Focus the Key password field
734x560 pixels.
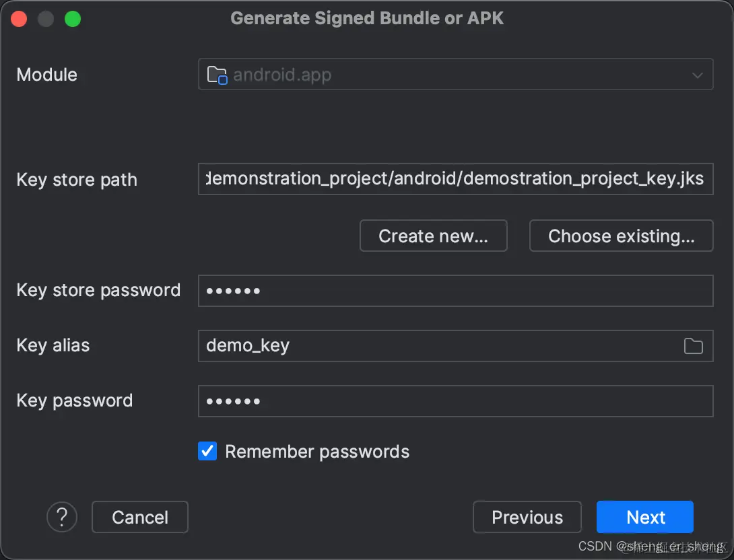tap(455, 401)
